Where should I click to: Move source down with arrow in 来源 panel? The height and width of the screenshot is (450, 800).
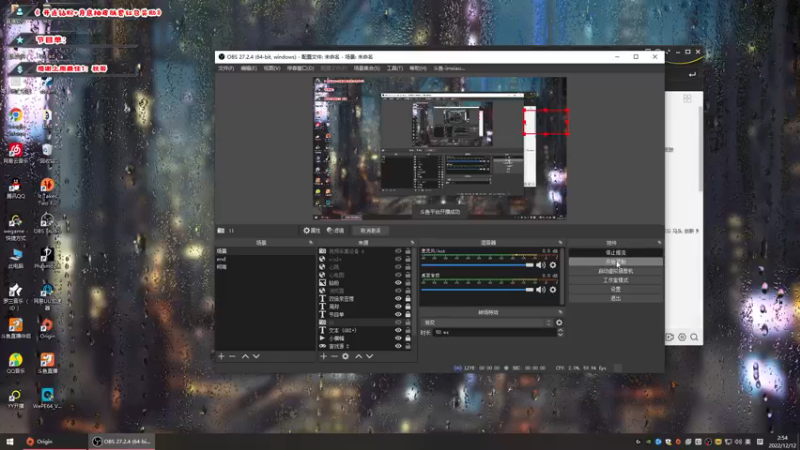click(369, 356)
